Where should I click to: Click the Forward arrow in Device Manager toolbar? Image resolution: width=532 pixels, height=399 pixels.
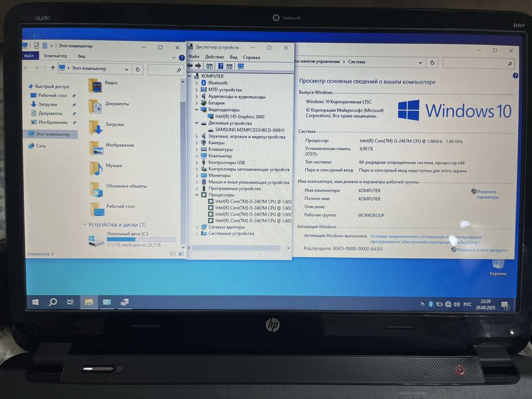tap(198, 66)
